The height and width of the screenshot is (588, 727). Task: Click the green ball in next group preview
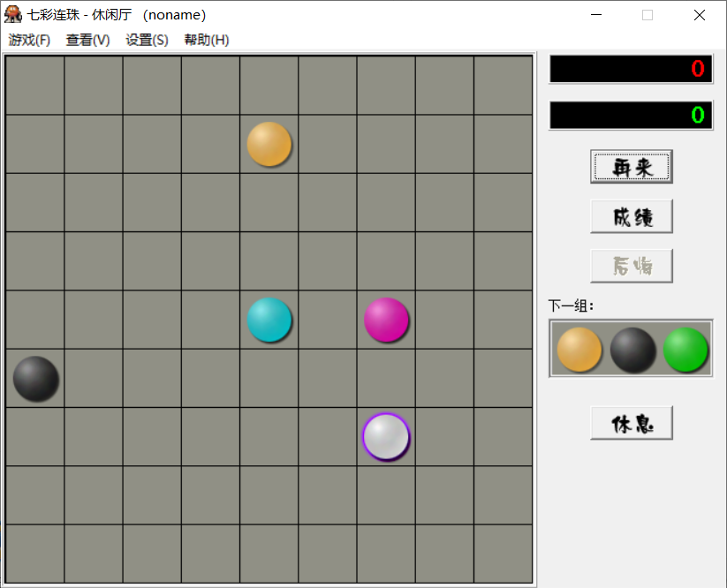click(685, 350)
